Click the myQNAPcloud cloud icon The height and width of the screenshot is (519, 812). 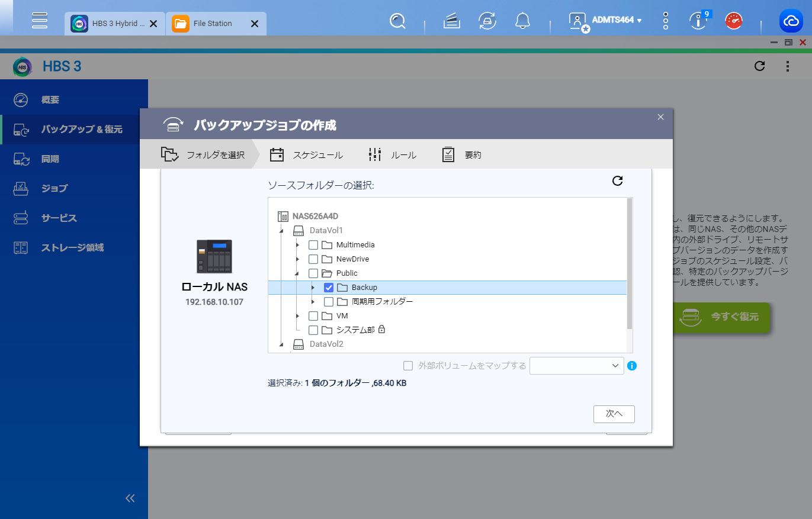pyautogui.click(x=791, y=21)
